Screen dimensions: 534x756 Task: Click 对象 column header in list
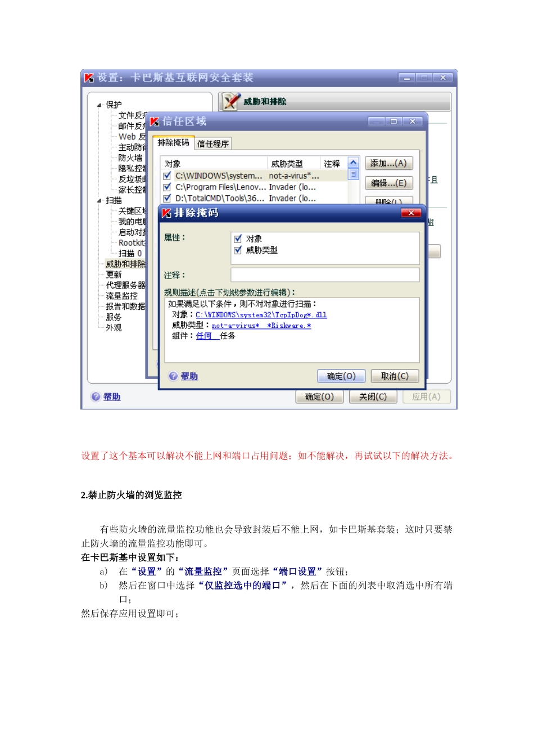click(214, 164)
